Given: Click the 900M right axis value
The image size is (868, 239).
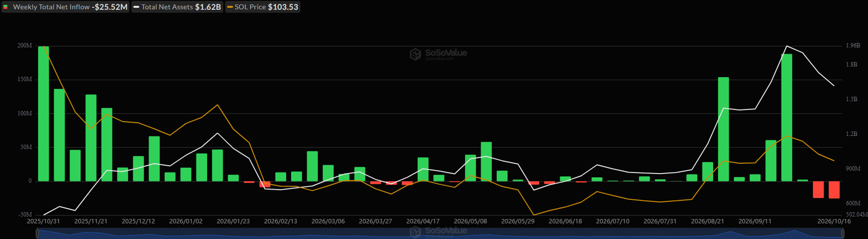Looking at the screenshot, I should click(x=853, y=169).
